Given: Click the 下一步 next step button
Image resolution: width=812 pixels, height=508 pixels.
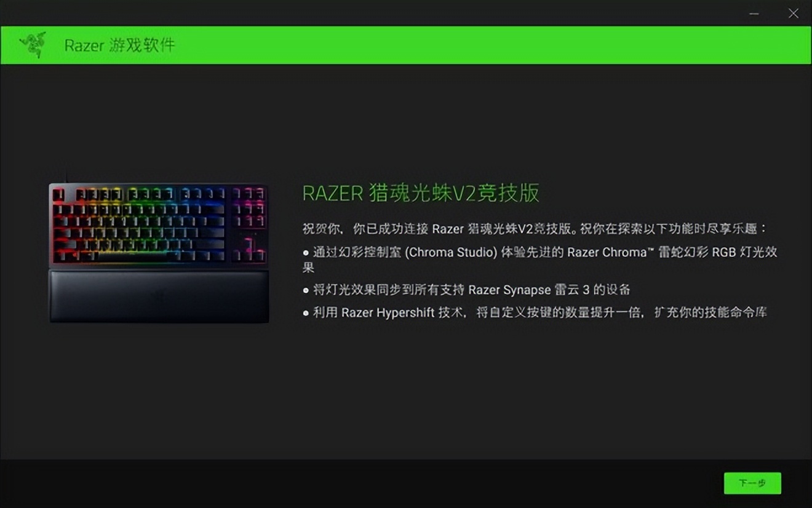Looking at the screenshot, I should [752, 483].
